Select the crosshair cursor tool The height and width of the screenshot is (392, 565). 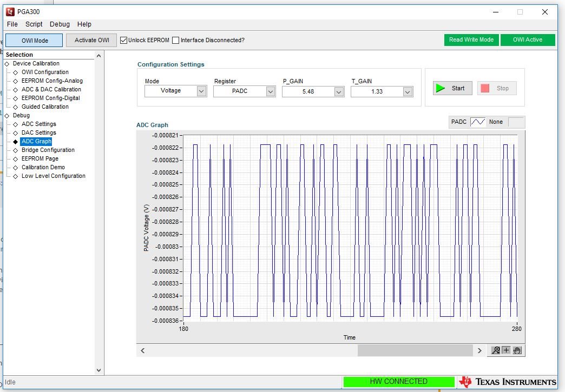click(x=506, y=350)
